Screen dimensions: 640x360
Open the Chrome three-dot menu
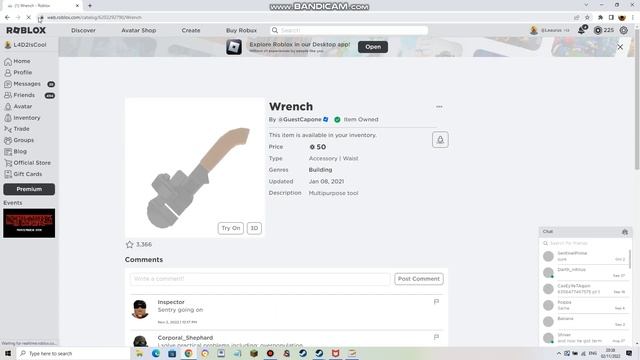[633, 18]
